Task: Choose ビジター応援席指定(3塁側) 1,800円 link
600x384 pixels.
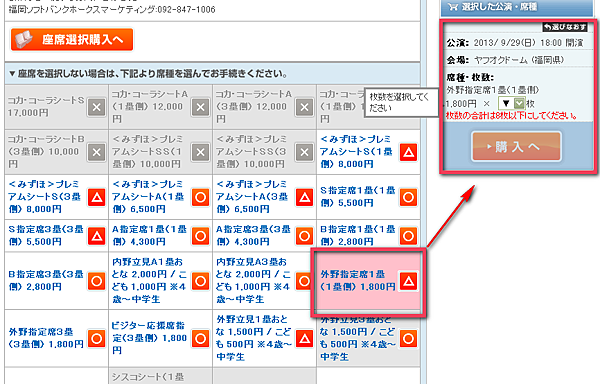Action: pyautogui.click(x=150, y=338)
